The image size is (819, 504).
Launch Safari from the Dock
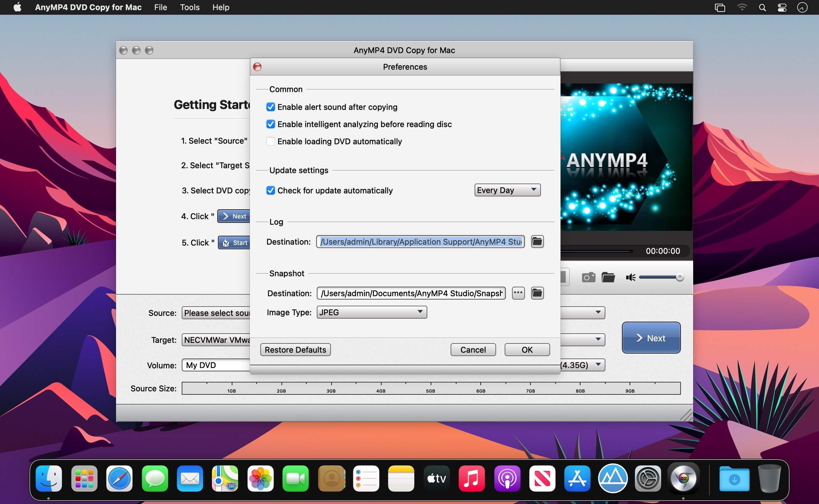click(x=119, y=479)
